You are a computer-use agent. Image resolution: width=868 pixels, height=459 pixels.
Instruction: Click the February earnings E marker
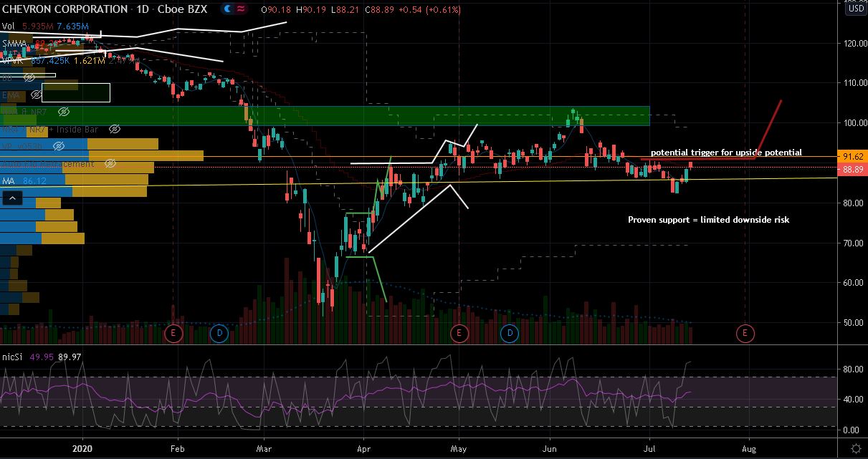tap(172, 332)
